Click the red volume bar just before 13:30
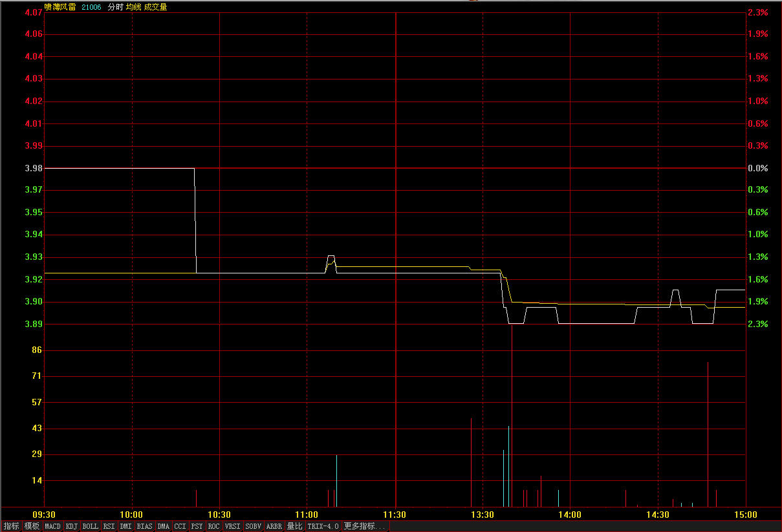Screen dimensions: 782x532 471,462
